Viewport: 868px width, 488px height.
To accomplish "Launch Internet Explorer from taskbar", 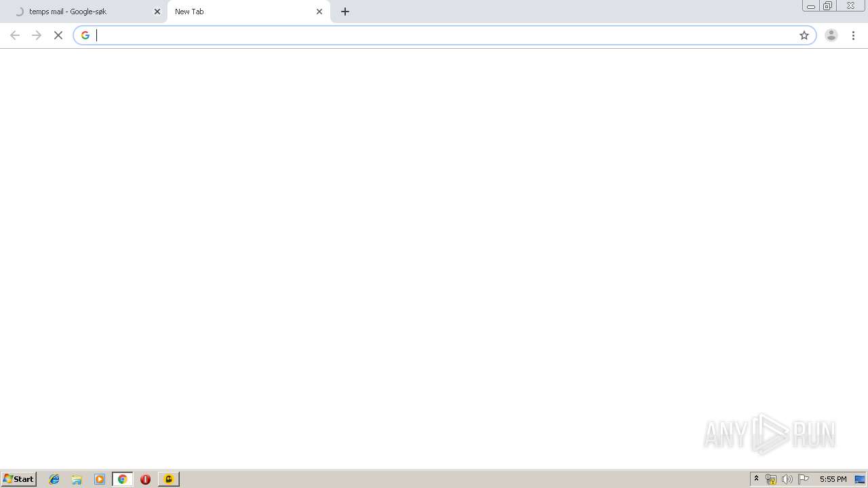I will (x=54, y=479).
